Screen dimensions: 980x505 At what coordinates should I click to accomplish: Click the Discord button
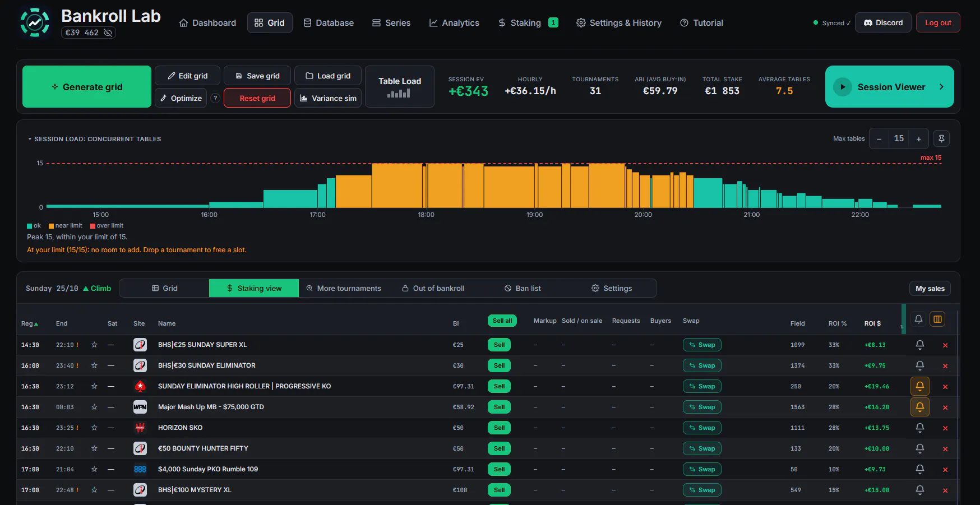tap(883, 23)
